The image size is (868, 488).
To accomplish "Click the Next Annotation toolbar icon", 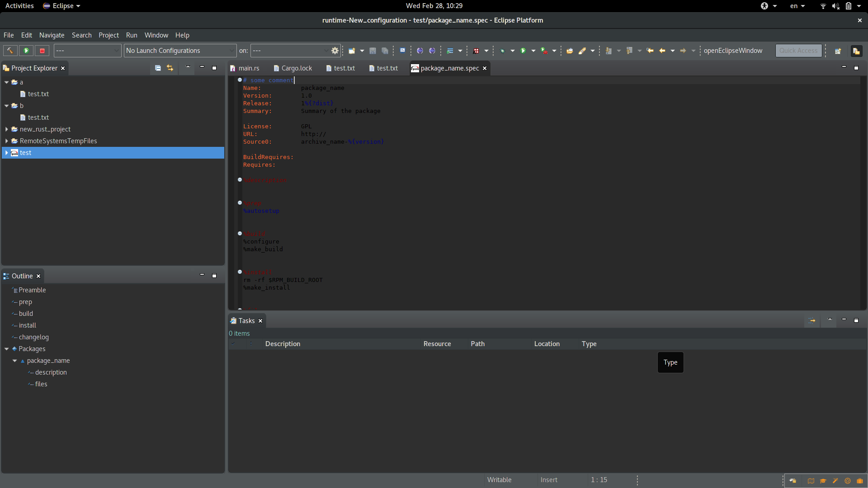I will (x=609, y=51).
